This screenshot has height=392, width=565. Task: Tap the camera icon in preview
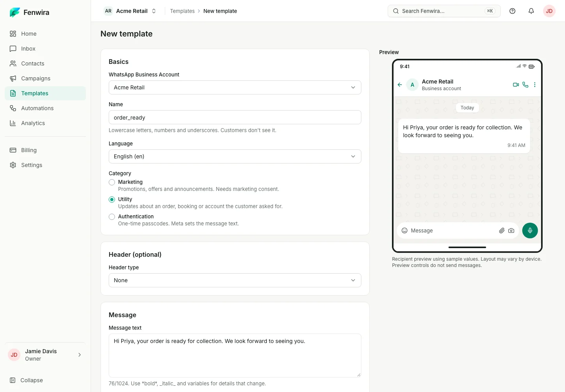point(511,230)
